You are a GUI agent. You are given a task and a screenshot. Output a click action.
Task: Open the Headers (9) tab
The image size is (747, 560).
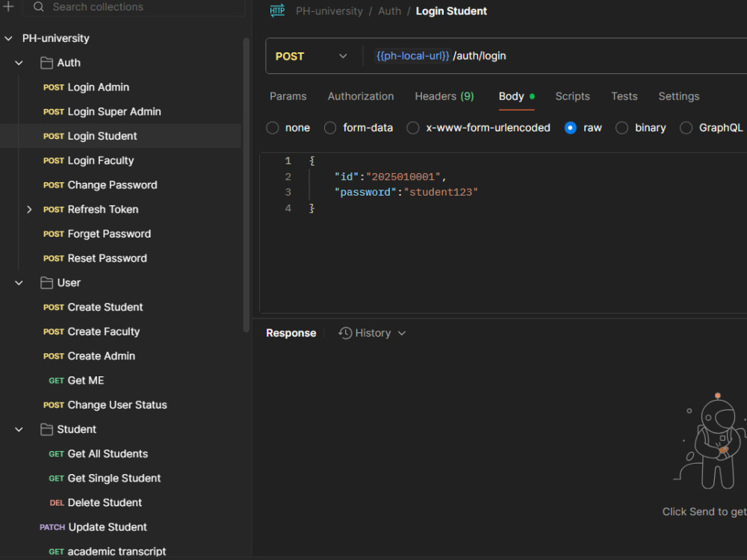point(444,96)
